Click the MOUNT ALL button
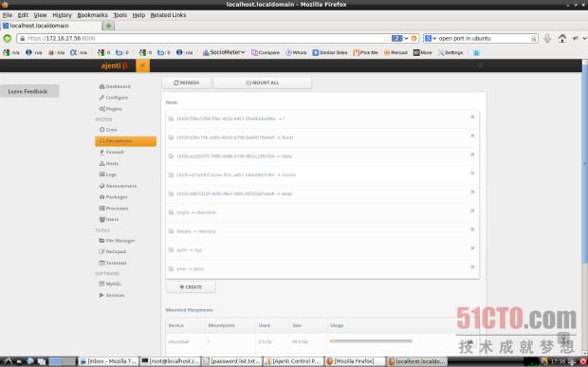This screenshot has width=588, height=367. 262,83
